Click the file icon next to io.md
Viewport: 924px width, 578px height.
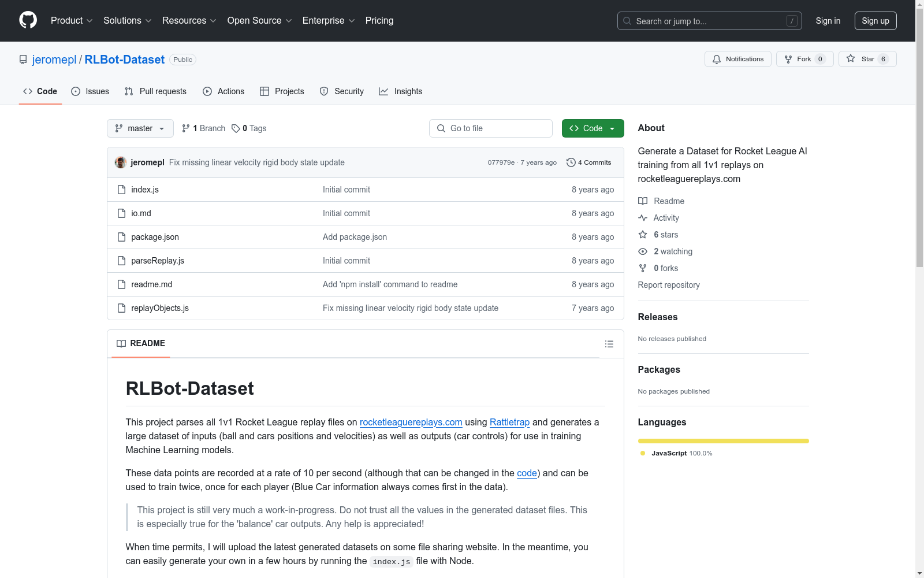(x=121, y=213)
